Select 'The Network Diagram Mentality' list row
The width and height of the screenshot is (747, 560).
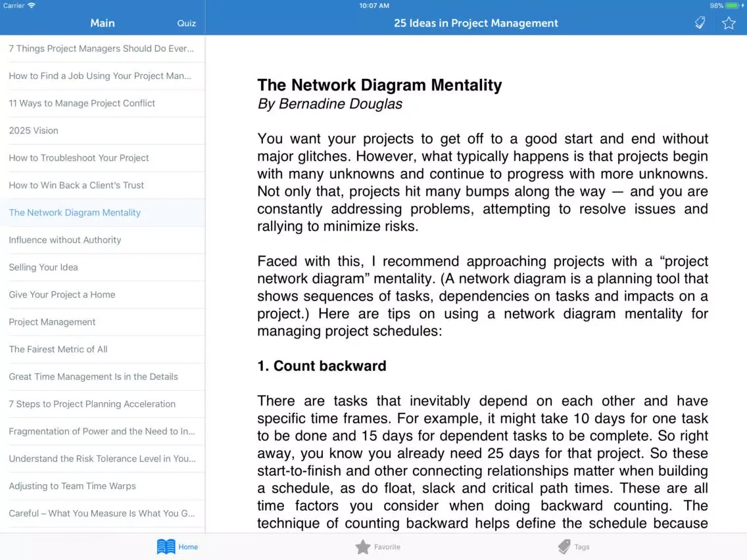point(103,213)
